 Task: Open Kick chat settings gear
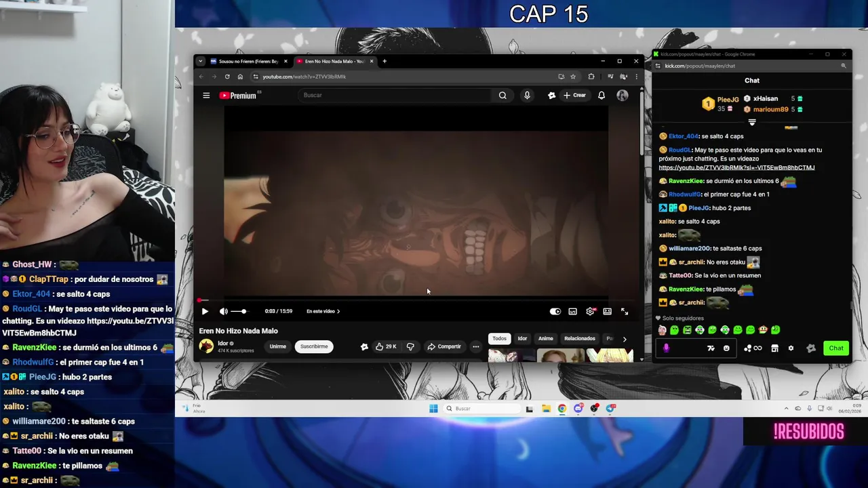(791, 348)
